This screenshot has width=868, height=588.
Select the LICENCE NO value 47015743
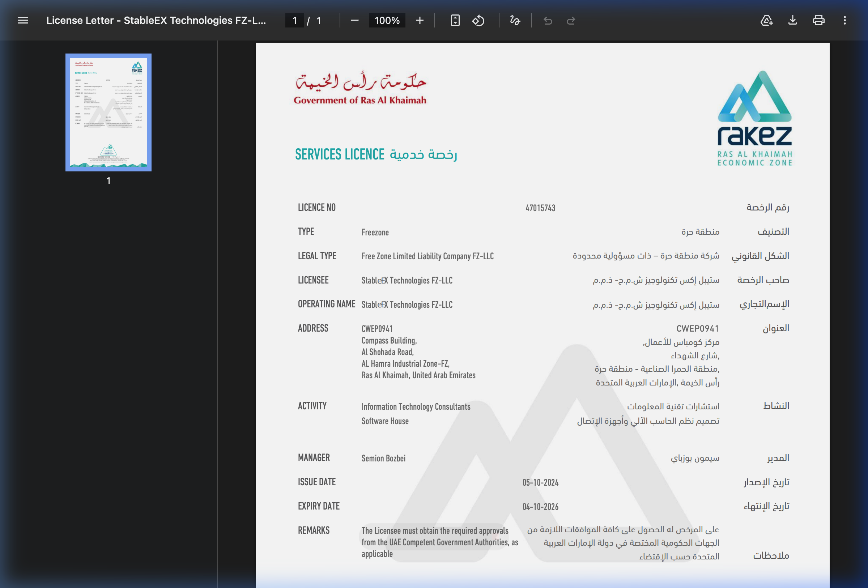coord(540,208)
